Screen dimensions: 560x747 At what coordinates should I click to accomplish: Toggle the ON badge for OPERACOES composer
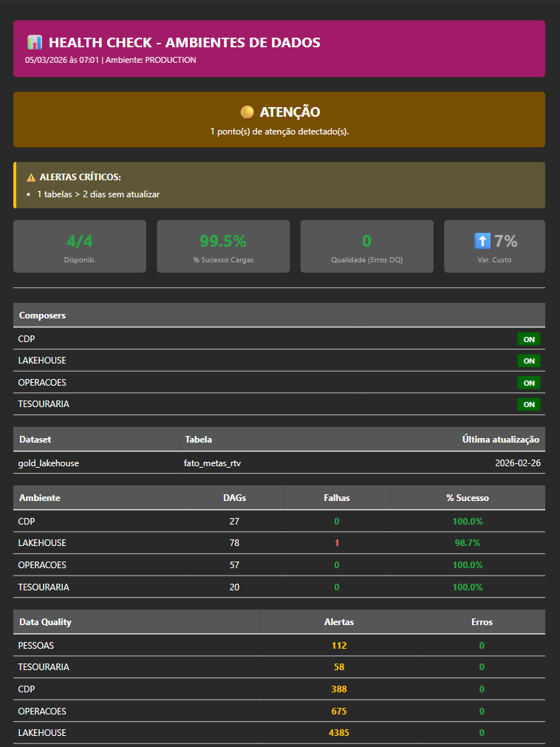coord(529,383)
